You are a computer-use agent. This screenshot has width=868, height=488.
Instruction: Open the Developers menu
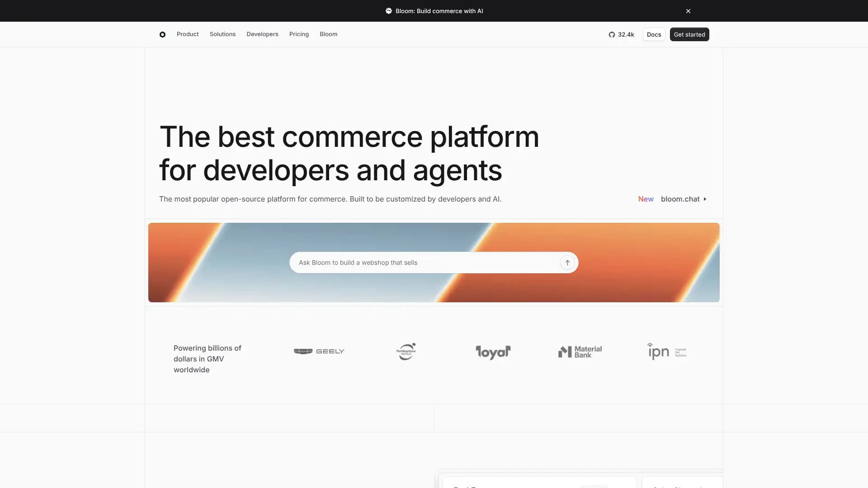coord(262,34)
